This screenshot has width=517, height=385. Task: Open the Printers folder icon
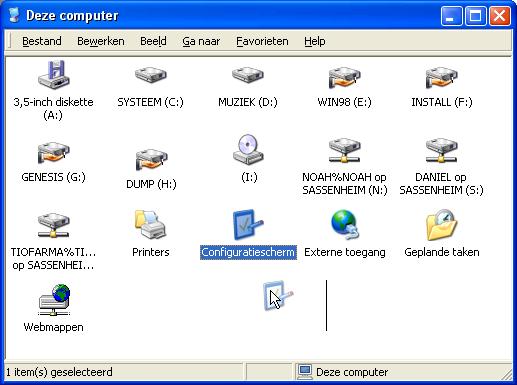tap(151, 224)
